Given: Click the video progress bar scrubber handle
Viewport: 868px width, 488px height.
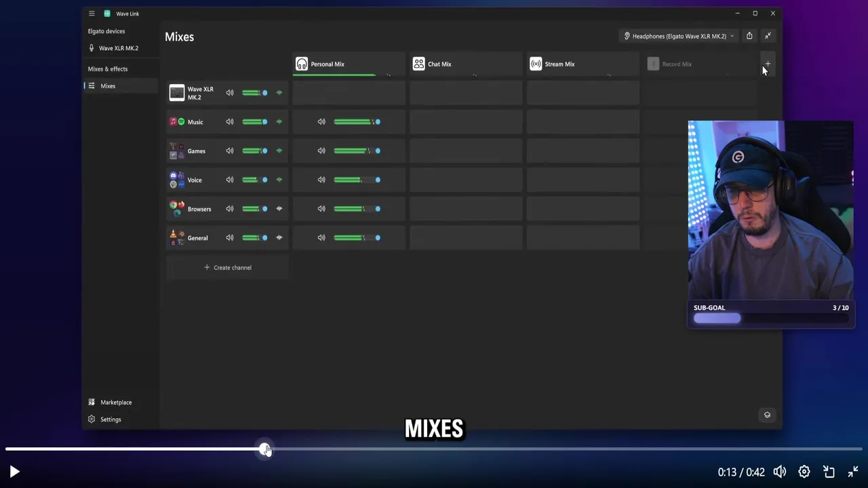Looking at the screenshot, I should click(x=265, y=449).
